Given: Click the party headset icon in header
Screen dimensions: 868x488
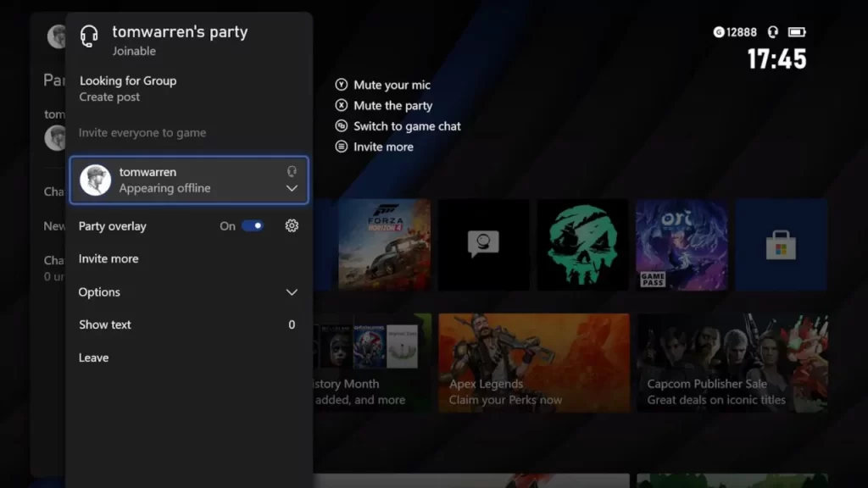Looking at the screenshot, I should [x=89, y=36].
